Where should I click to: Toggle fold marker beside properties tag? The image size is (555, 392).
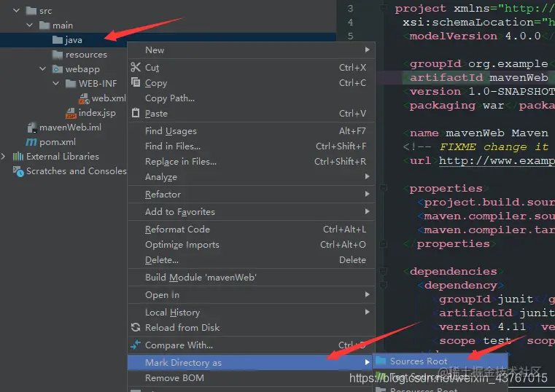(x=384, y=188)
